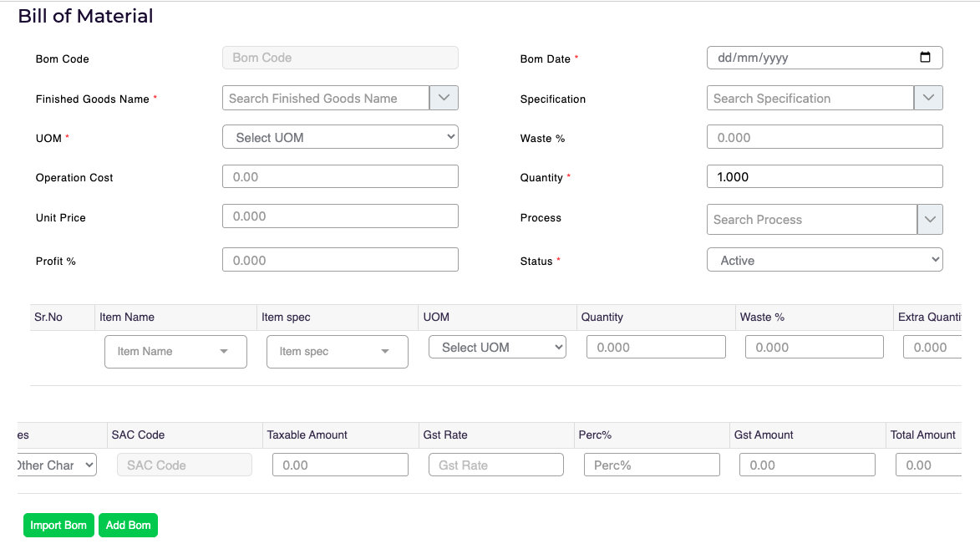Edit the Quantity field showing 1.000

[x=825, y=176]
